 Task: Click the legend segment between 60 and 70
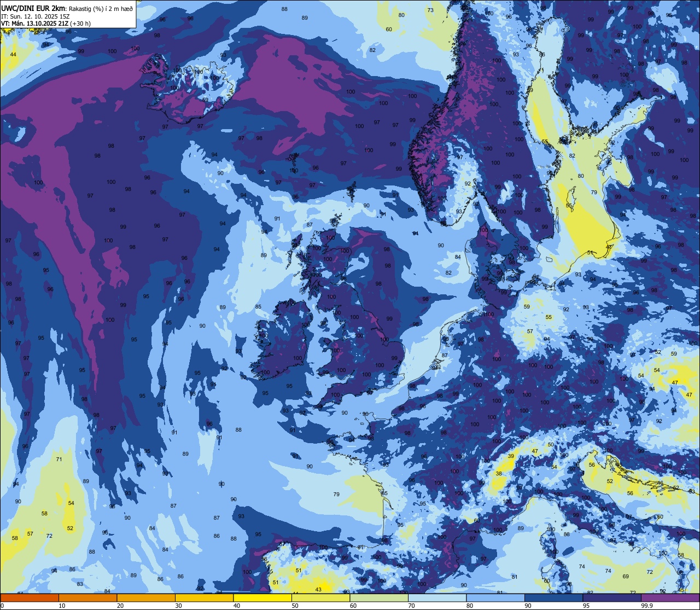pyautogui.click(x=379, y=597)
